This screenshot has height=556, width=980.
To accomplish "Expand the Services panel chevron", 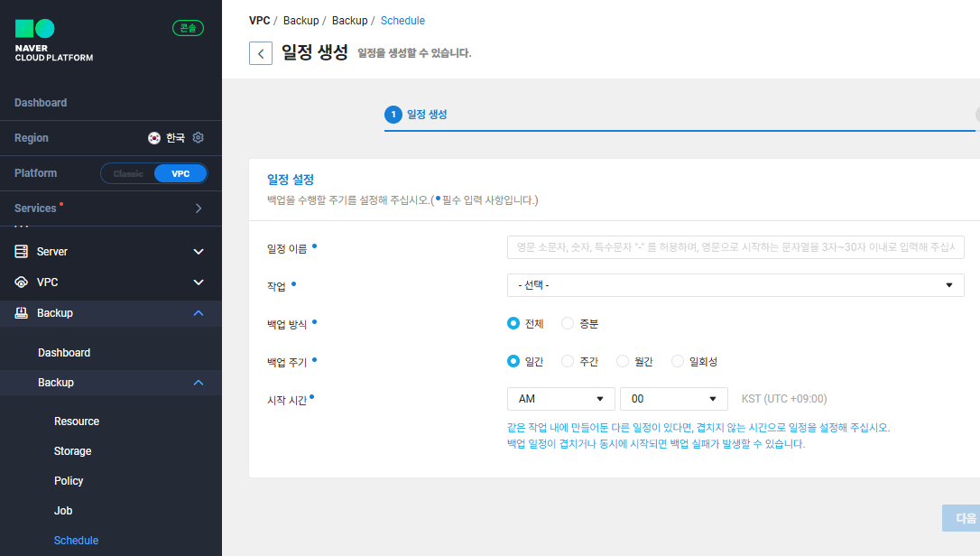I will pos(199,208).
